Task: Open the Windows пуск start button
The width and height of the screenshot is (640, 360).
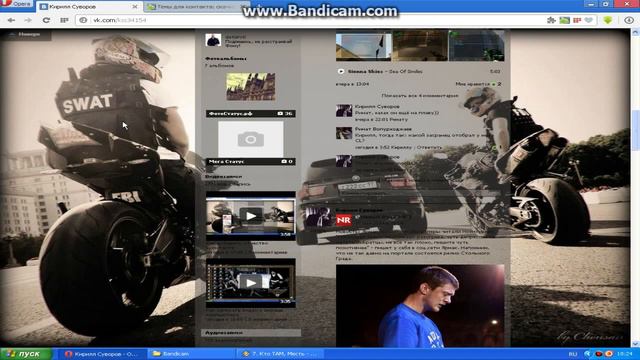Action: (x=26, y=354)
